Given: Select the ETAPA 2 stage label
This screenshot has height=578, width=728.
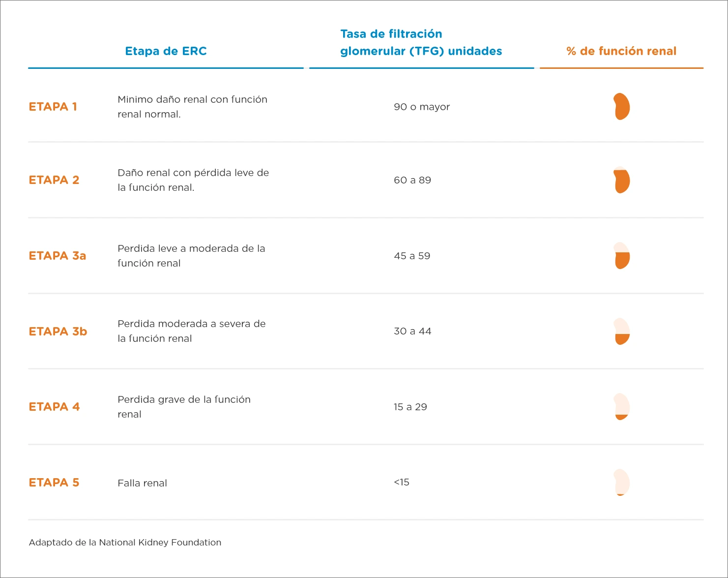Looking at the screenshot, I should (54, 180).
